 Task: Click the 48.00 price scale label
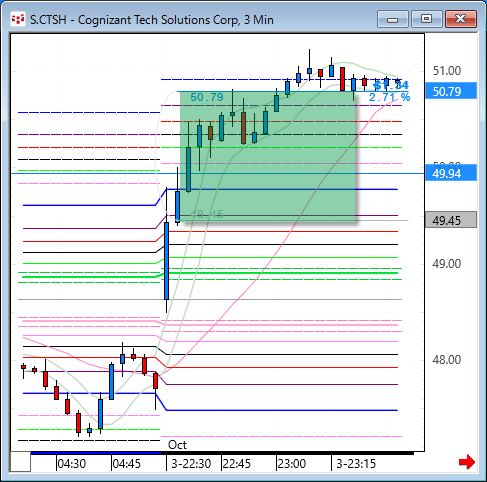click(x=447, y=360)
